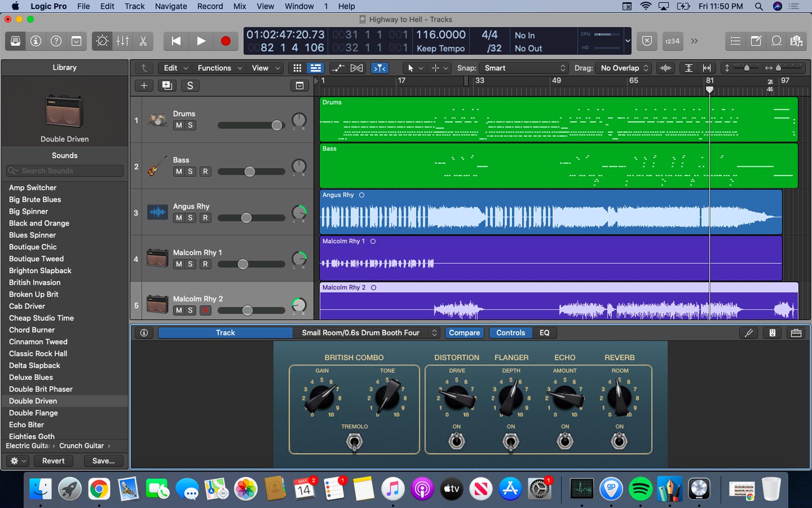Open the pedalboard icon in Smart Controls
This screenshot has height=508, width=812.
[x=796, y=333]
